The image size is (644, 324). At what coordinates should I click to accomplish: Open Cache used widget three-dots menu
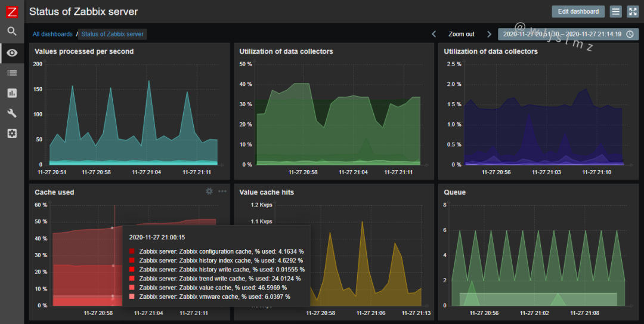(x=222, y=191)
